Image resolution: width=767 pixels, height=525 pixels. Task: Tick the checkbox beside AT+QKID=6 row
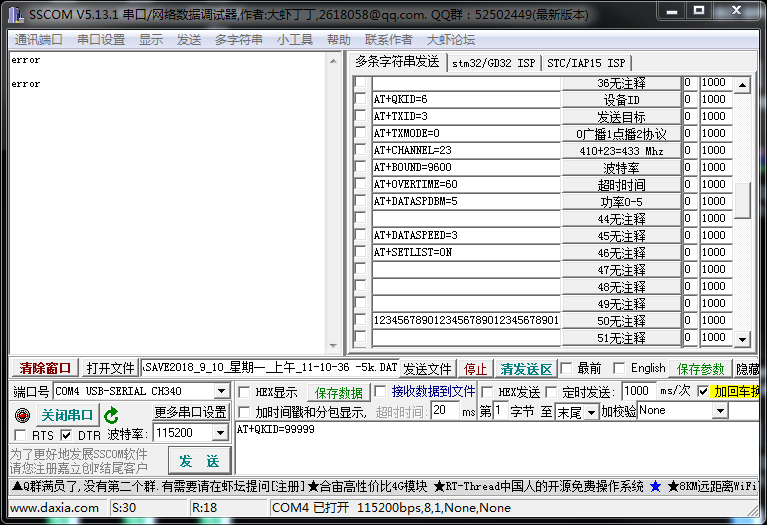tap(361, 99)
